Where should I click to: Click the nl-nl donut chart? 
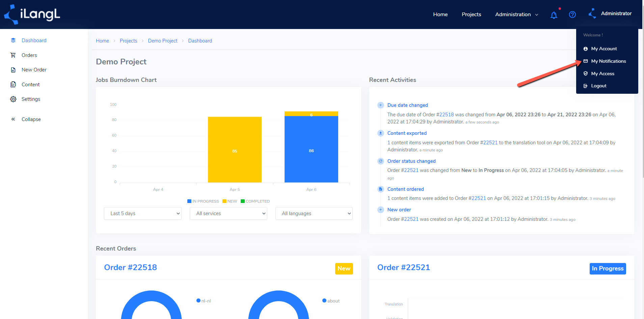(151, 305)
